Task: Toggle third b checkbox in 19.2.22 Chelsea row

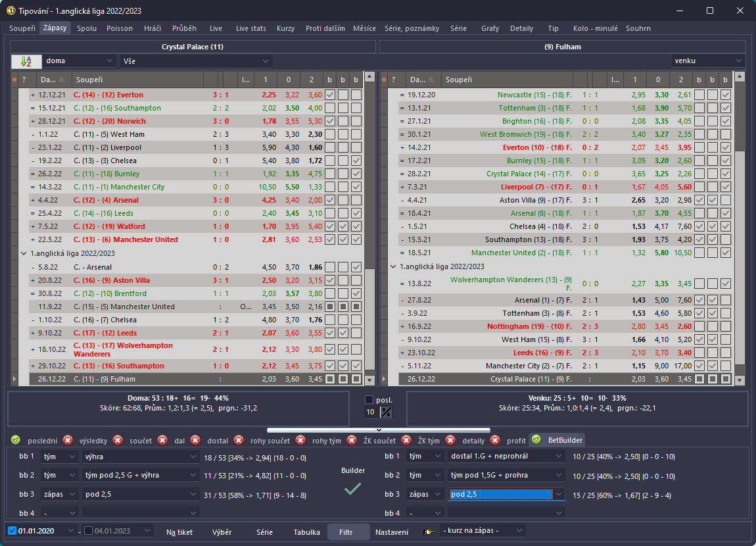Action: (x=356, y=161)
